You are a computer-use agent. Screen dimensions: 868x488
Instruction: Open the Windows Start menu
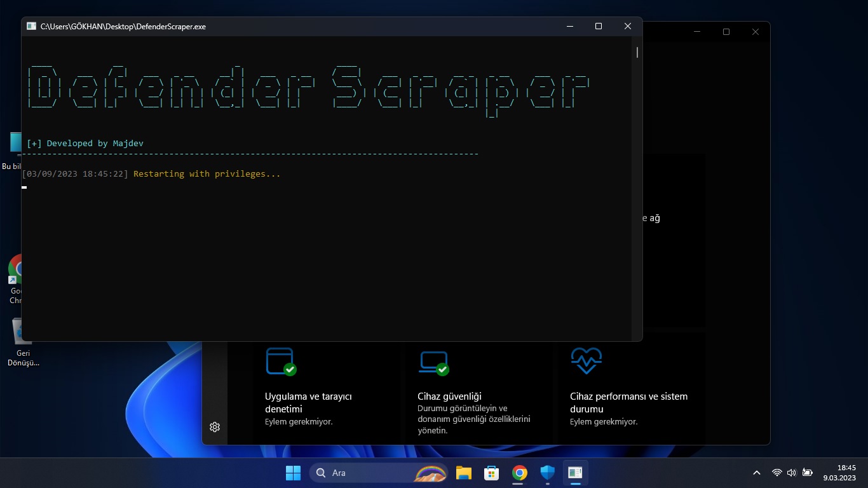click(x=293, y=473)
